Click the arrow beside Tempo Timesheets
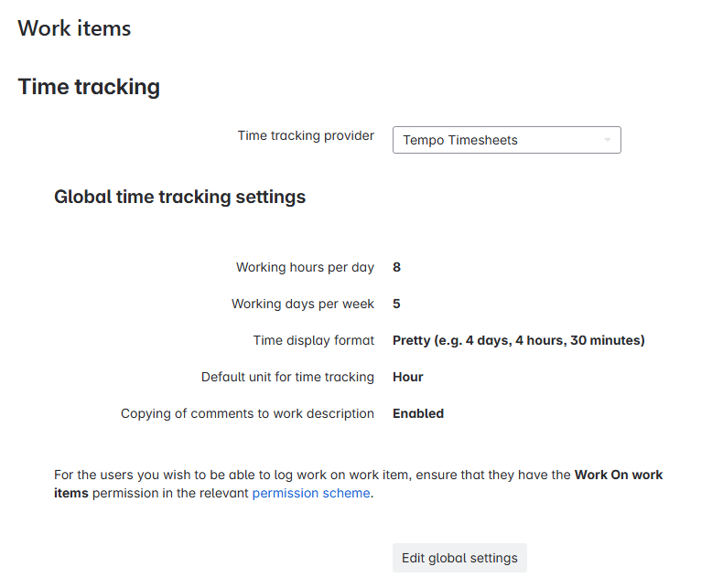 [x=607, y=140]
